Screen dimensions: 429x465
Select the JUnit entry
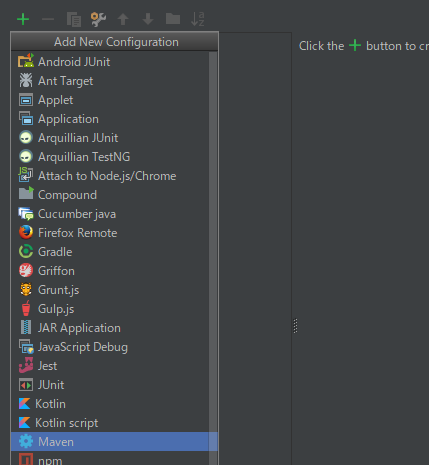[110, 385]
